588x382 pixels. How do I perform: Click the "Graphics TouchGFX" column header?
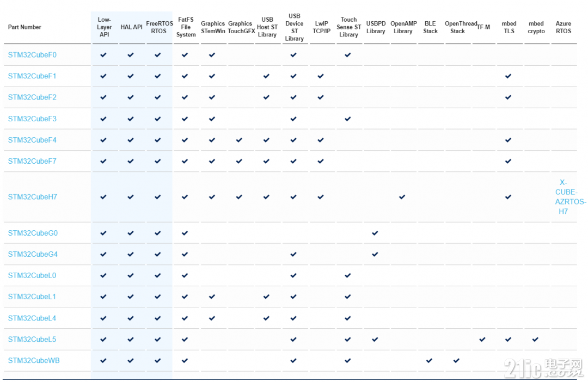point(241,27)
